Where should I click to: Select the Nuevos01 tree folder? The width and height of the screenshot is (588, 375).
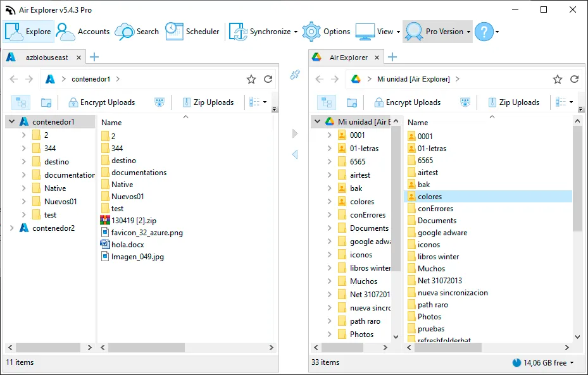[x=60, y=202]
